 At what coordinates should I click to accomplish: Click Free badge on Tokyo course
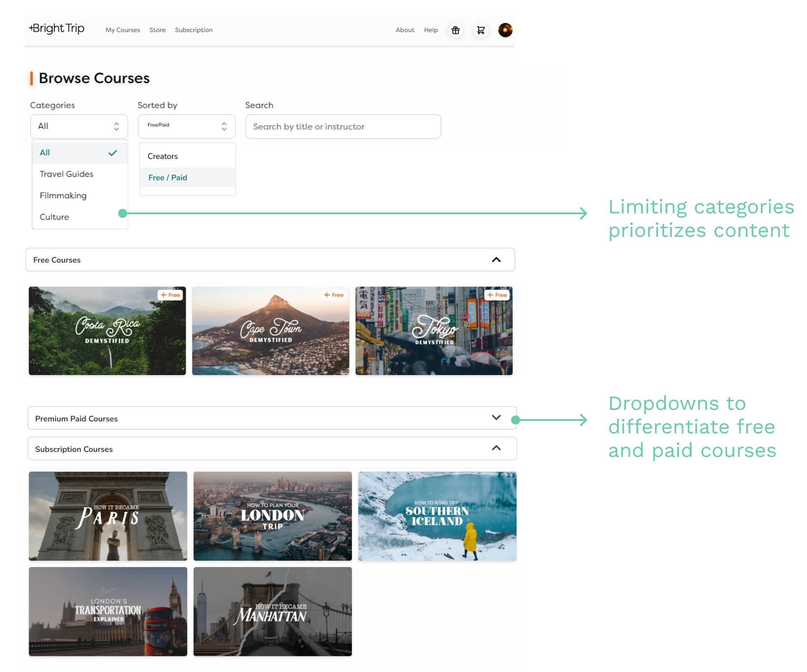point(497,295)
